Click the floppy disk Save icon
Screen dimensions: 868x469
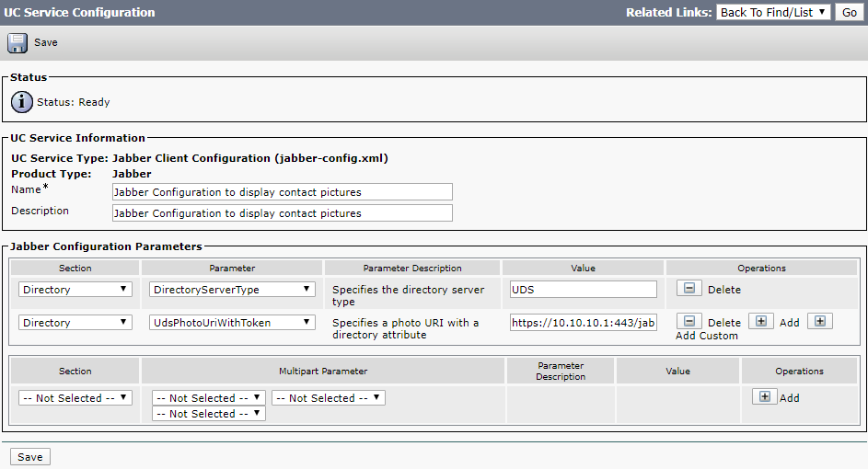point(17,43)
